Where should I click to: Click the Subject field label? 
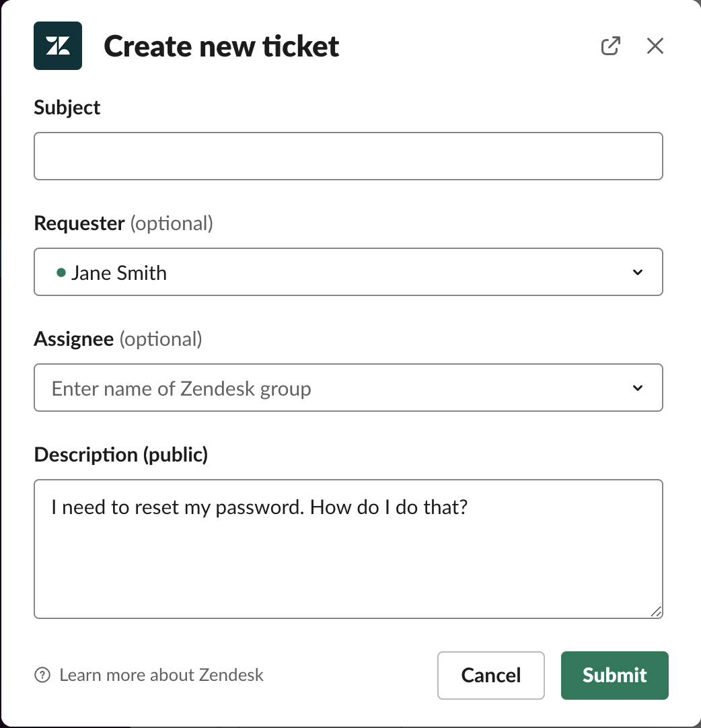point(67,108)
